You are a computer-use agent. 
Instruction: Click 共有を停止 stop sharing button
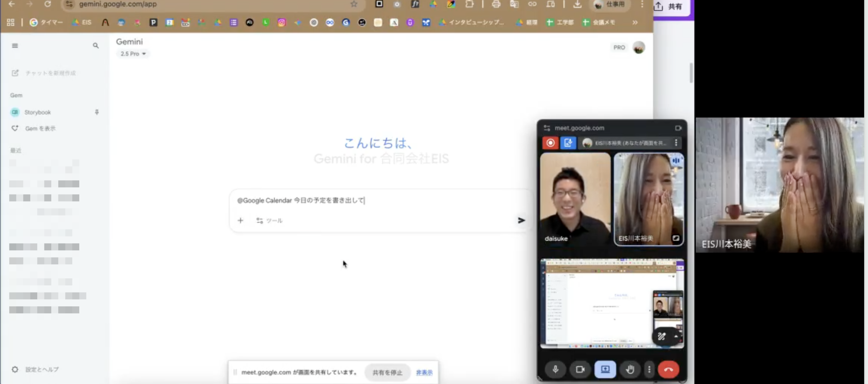coord(387,372)
